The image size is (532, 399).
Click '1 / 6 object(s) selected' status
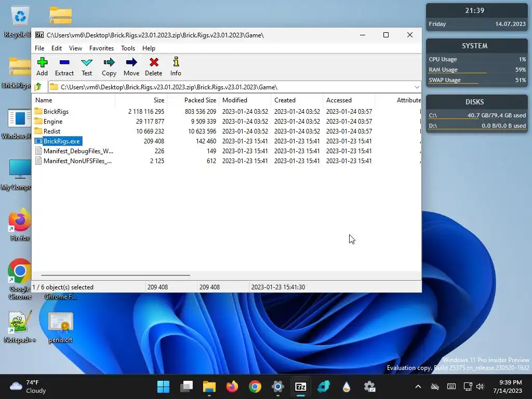63,287
